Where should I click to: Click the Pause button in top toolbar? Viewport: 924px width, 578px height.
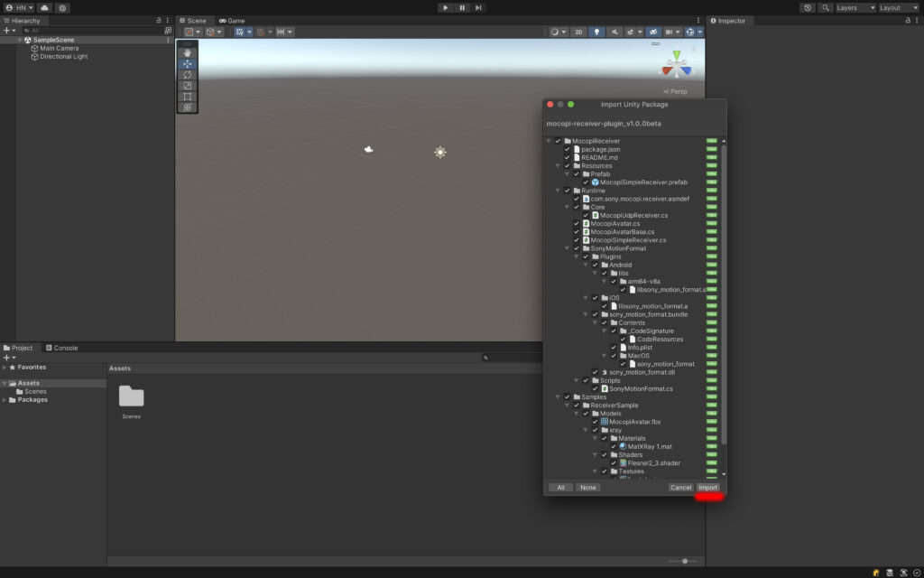(462, 7)
